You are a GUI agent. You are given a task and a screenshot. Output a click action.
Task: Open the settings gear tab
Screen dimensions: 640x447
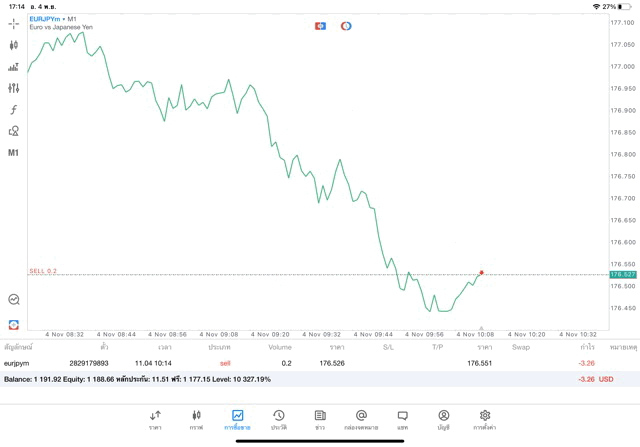[485, 419]
